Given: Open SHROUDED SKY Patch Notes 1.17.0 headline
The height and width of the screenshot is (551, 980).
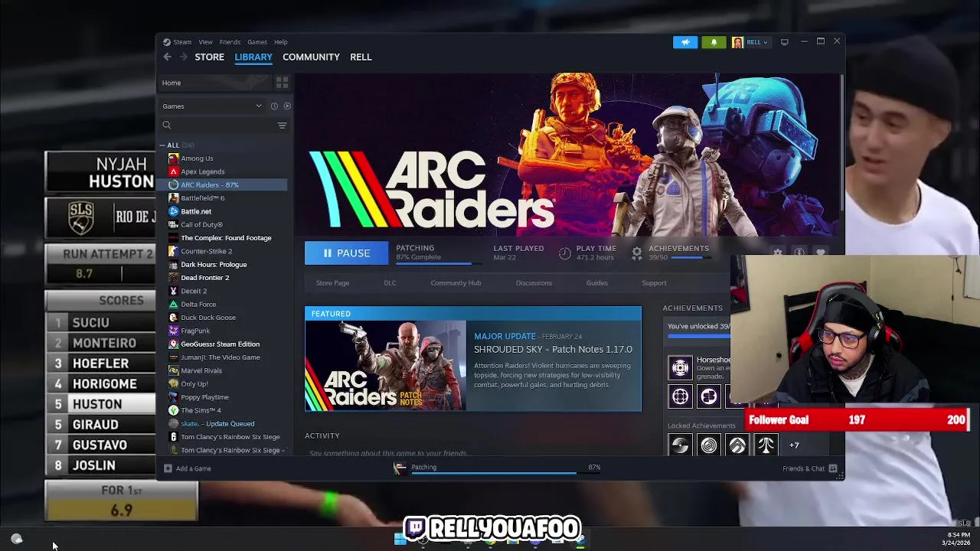Looking at the screenshot, I should 553,349.
